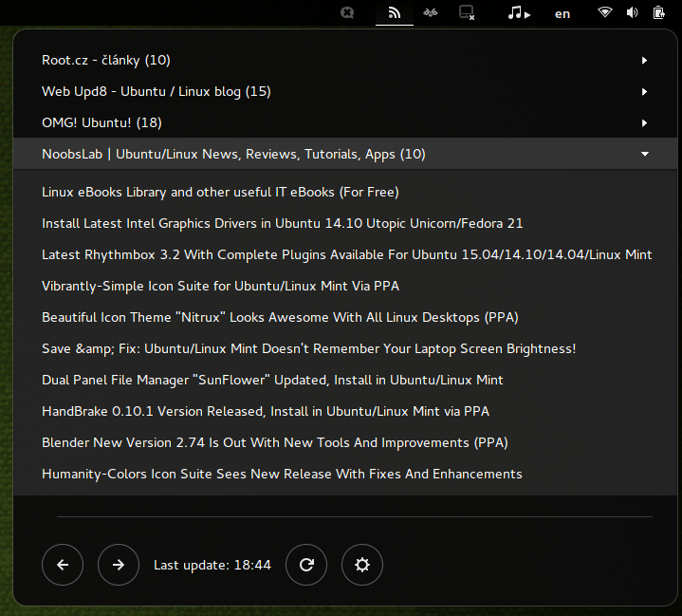Select 'Web Upd8 - Ubuntu / Linux blog (15)'
The image size is (682, 616).
[x=345, y=91]
